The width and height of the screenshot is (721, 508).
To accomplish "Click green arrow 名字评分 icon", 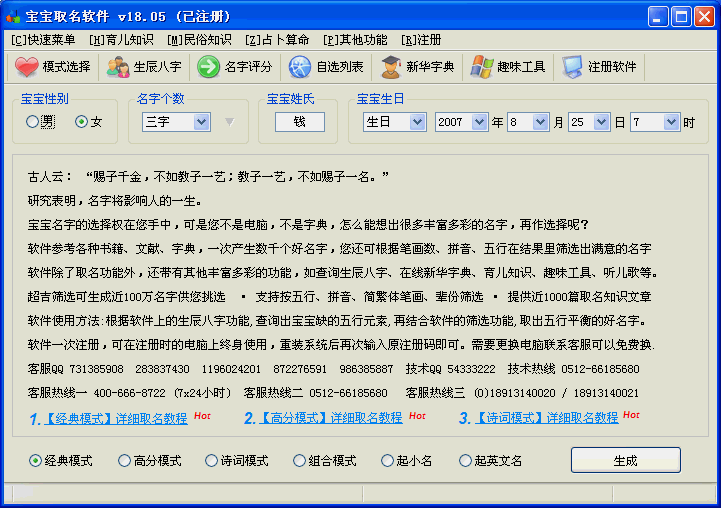I will coord(208,67).
